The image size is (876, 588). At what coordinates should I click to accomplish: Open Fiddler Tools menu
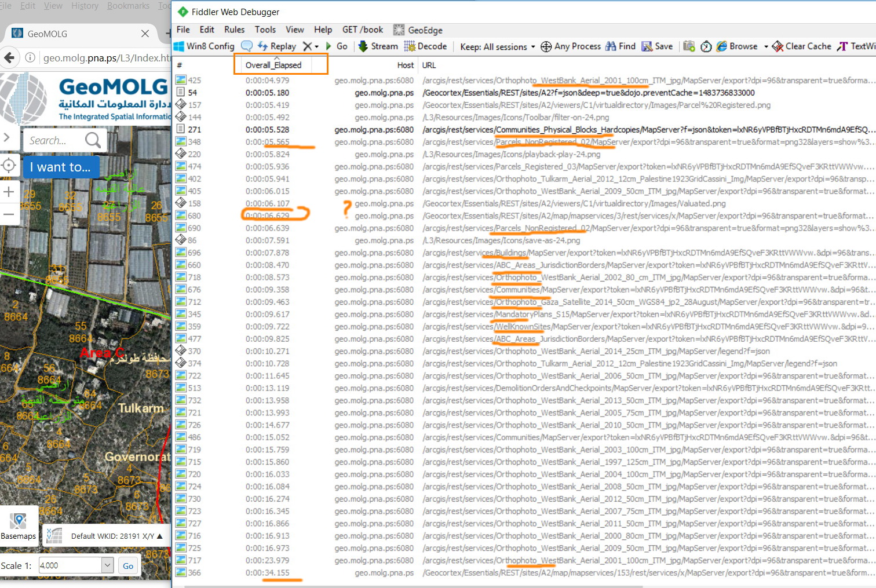pos(265,30)
